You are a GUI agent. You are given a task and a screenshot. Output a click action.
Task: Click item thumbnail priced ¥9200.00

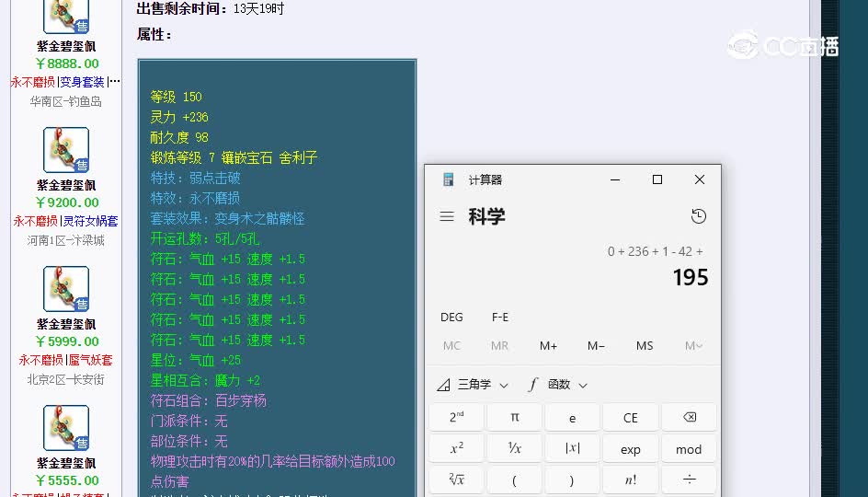point(66,150)
